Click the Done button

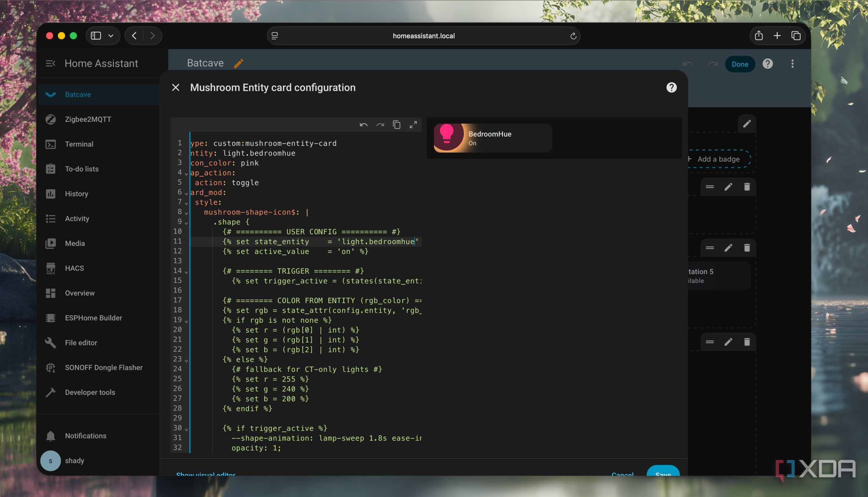click(x=740, y=64)
